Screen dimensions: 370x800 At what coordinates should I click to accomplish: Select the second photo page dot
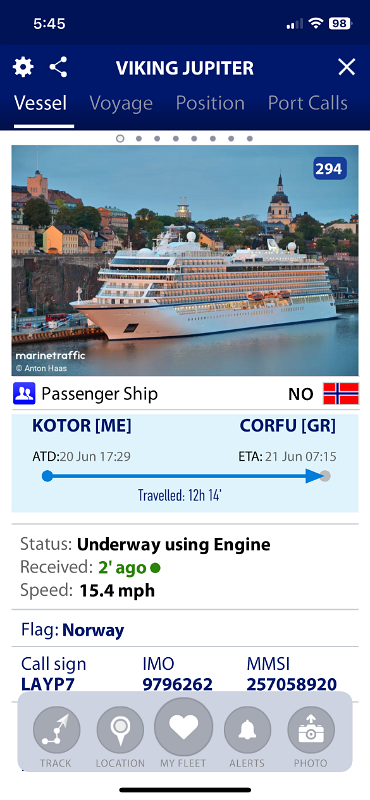tap(138, 138)
